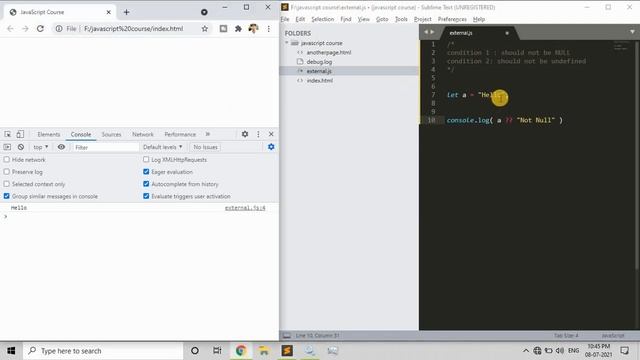The height and width of the screenshot is (360, 640).
Task: Toggle device toolbar in DevTools
Action: (20, 134)
